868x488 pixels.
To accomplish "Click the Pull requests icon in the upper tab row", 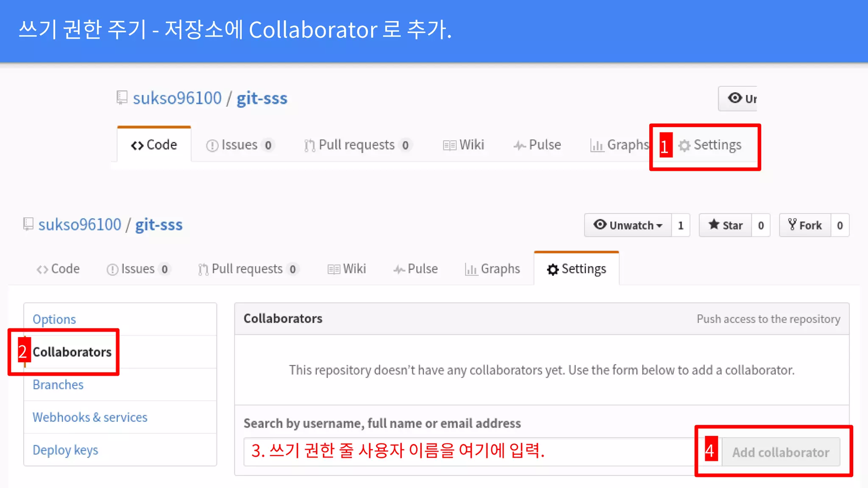I will 309,145.
